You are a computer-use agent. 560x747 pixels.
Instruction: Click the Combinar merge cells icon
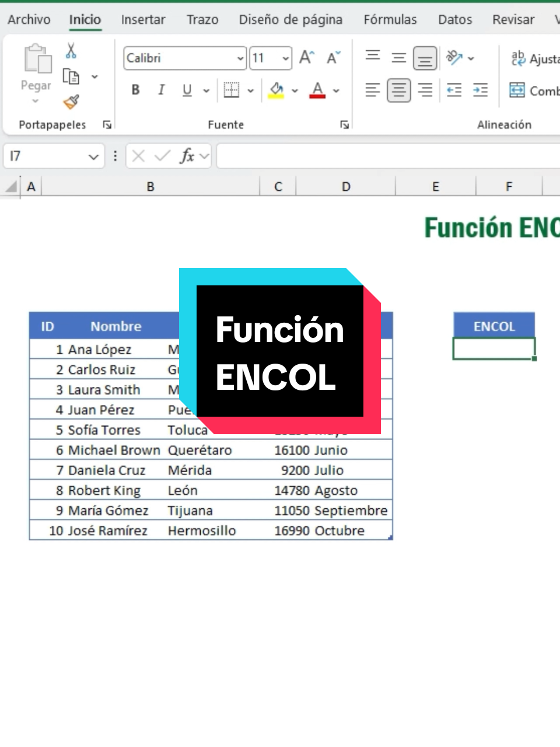click(x=517, y=90)
